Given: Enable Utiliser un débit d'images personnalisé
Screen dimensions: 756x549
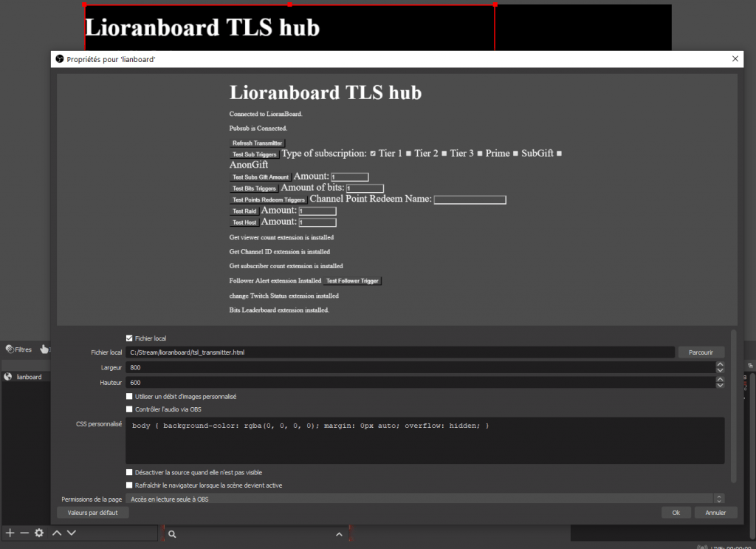Looking at the screenshot, I should point(130,397).
